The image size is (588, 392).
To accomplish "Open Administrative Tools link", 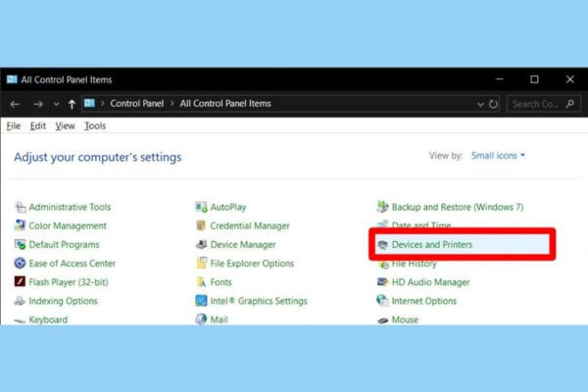I will (x=70, y=207).
